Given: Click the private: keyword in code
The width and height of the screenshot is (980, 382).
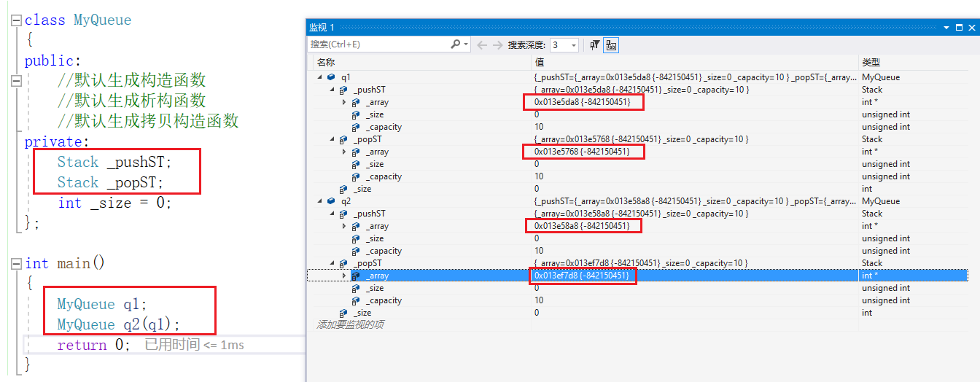Looking at the screenshot, I should pyautogui.click(x=57, y=141).
